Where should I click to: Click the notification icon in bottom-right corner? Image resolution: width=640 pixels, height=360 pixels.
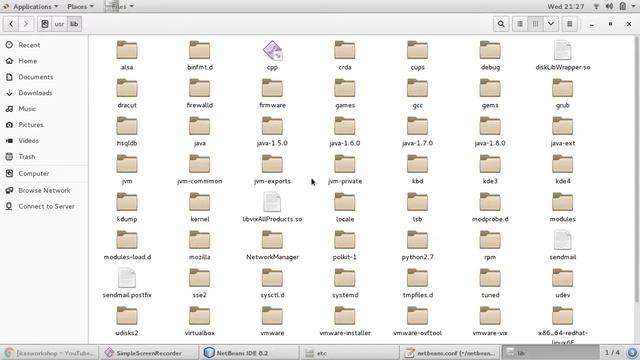pos(631,353)
